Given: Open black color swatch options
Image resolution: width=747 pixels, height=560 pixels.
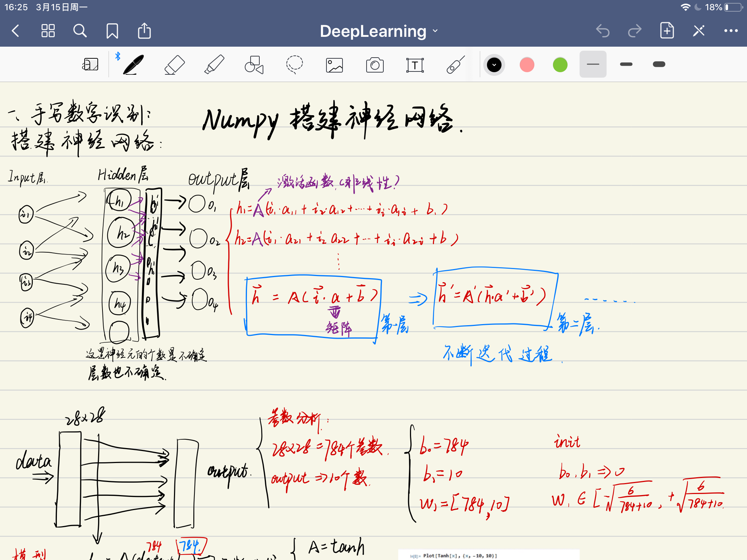Looking at the screenshot, I should (x=494, y=65).
